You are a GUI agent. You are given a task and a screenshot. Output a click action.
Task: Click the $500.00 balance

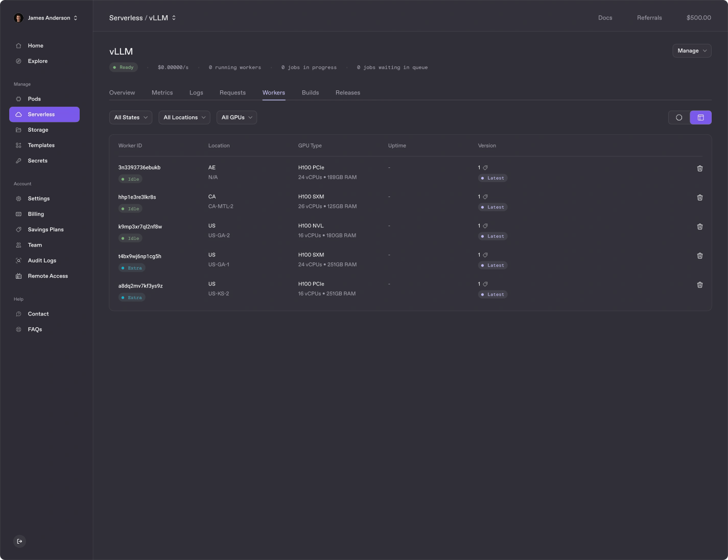(x=699, y=18)
